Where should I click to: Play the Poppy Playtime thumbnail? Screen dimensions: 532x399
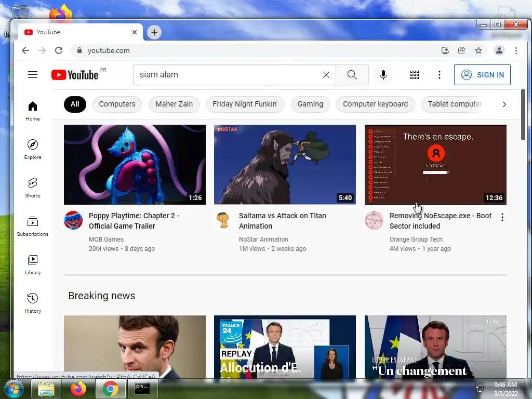pyautogui.click(x=135, y=165)
